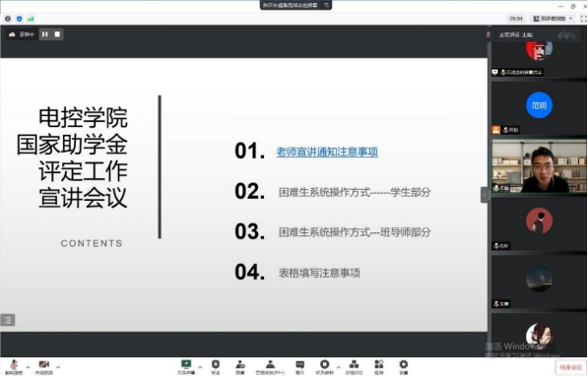Viewport: 588px width, 377px height.
Task: Pause the cloud recording
Action: [45, 34]
